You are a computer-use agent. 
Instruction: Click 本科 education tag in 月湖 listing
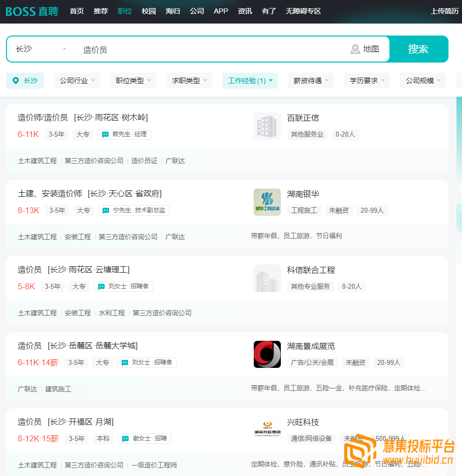103,438
